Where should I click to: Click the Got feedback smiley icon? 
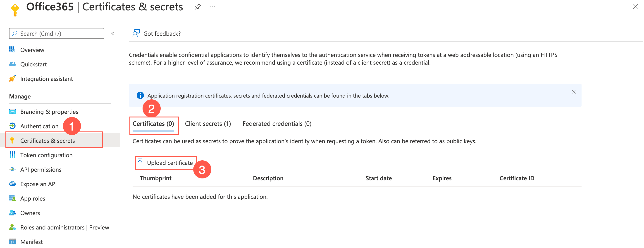pos(136,33)
